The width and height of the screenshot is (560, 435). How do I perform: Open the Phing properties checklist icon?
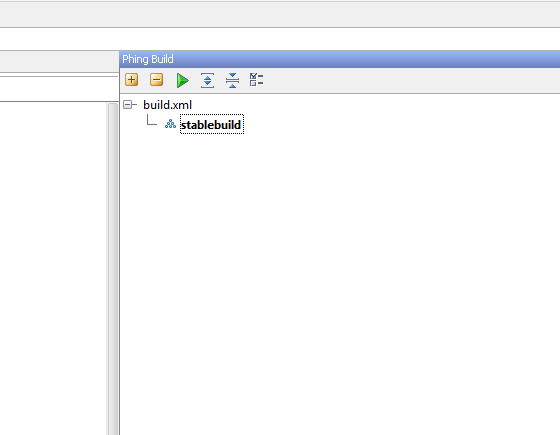click(x=256, y=80)
